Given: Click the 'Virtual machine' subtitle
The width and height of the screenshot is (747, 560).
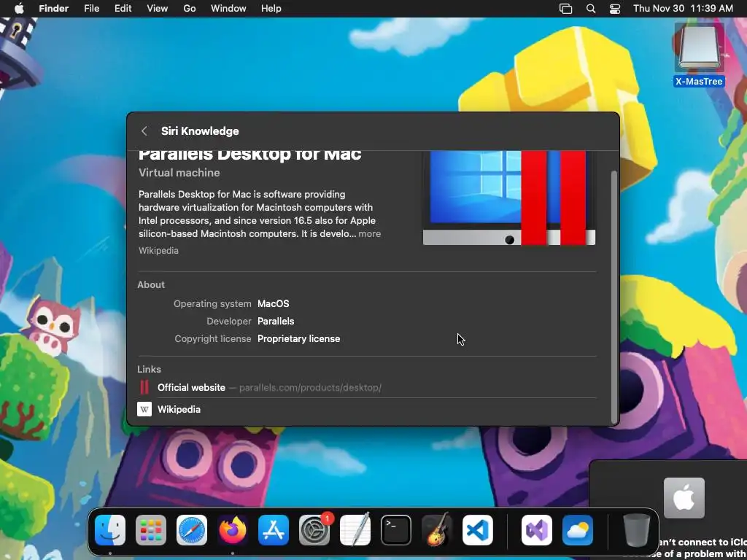Looking at the screenshot, I should click(179, 173).
